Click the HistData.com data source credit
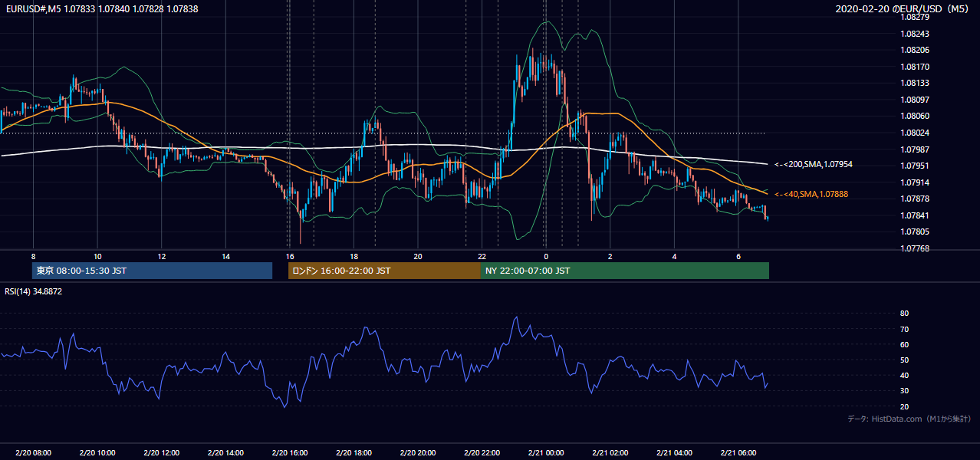Viewport: 980px width, 460px height. pyautogui.click(x=909, y=419)
